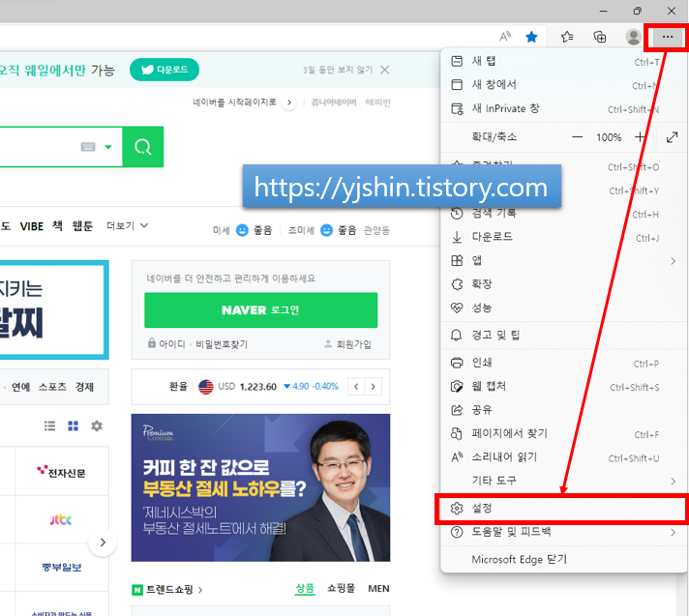Click 3일 동안 보지 않기 text
The height and width of the screenshot is (616, 689).
coord(337,70)
